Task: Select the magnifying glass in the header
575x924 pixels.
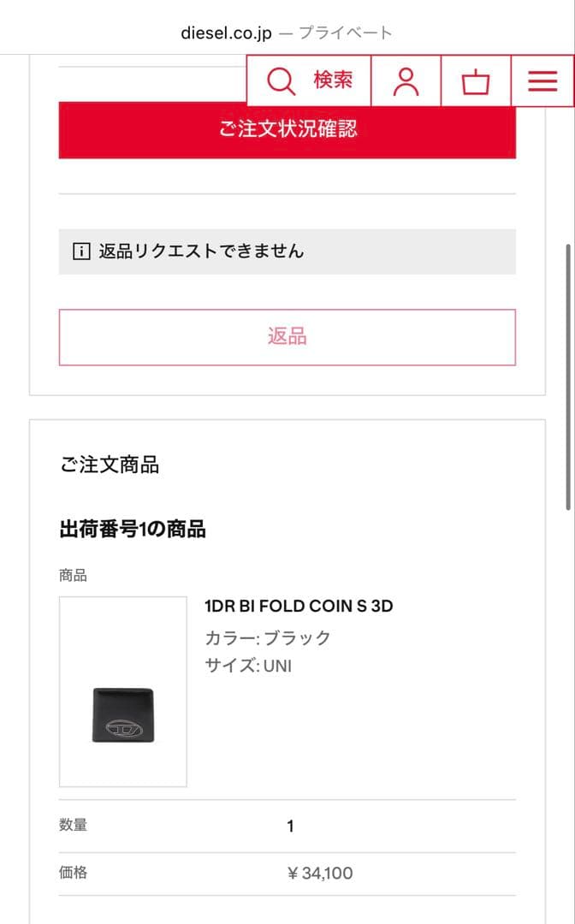Action: [x=280, y=80]
